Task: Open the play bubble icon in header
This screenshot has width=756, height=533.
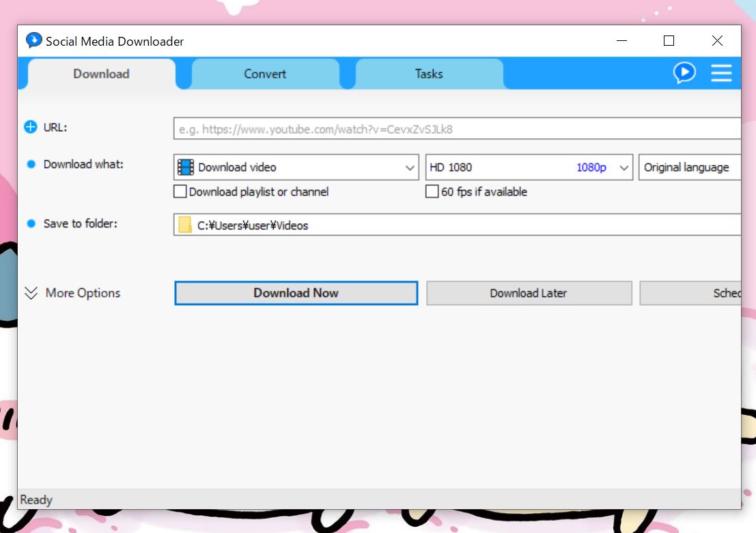Action: pyautogui.click(x=684, y=73)
